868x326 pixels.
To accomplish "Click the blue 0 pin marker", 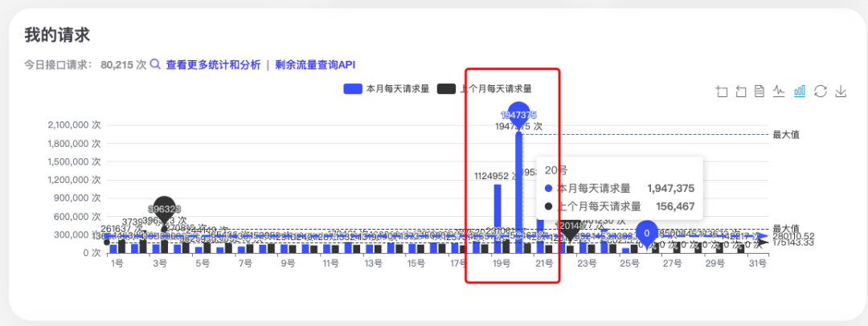I will click(x=646, y=233).
